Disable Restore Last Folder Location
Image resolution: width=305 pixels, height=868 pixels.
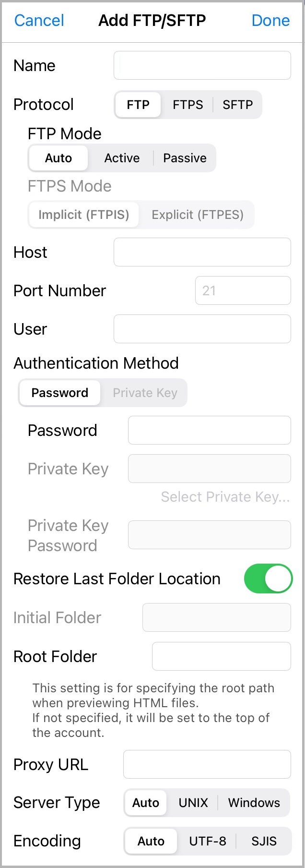point(268,579)
